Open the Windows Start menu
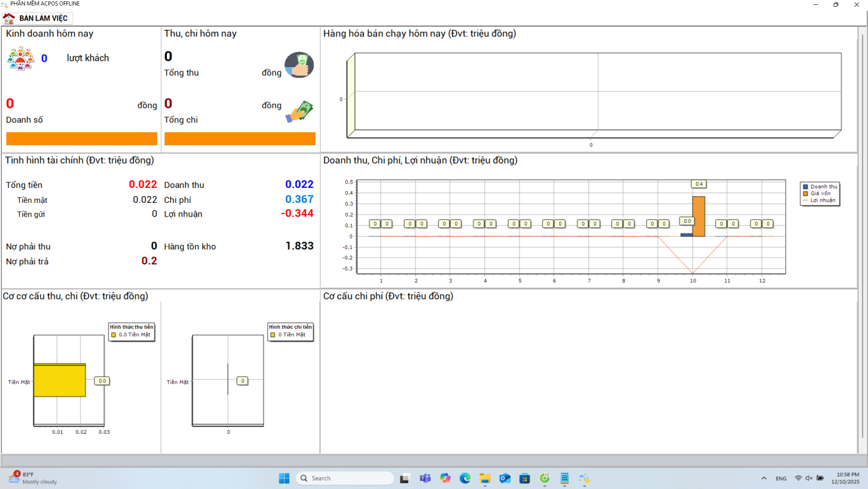868x489 pixels. coord(284,478)
